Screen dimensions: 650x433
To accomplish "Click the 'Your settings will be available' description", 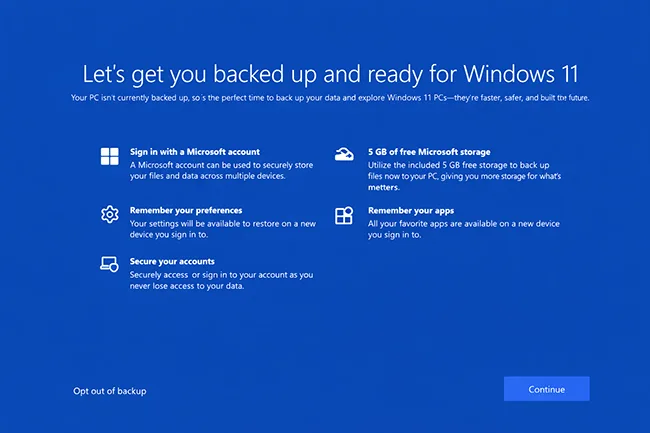I will [223, 229].
